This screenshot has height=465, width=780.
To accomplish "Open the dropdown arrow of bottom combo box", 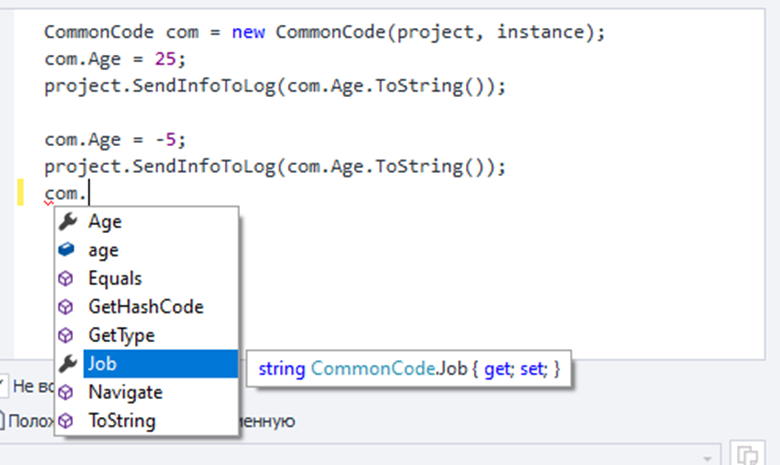I will [710, 456].
